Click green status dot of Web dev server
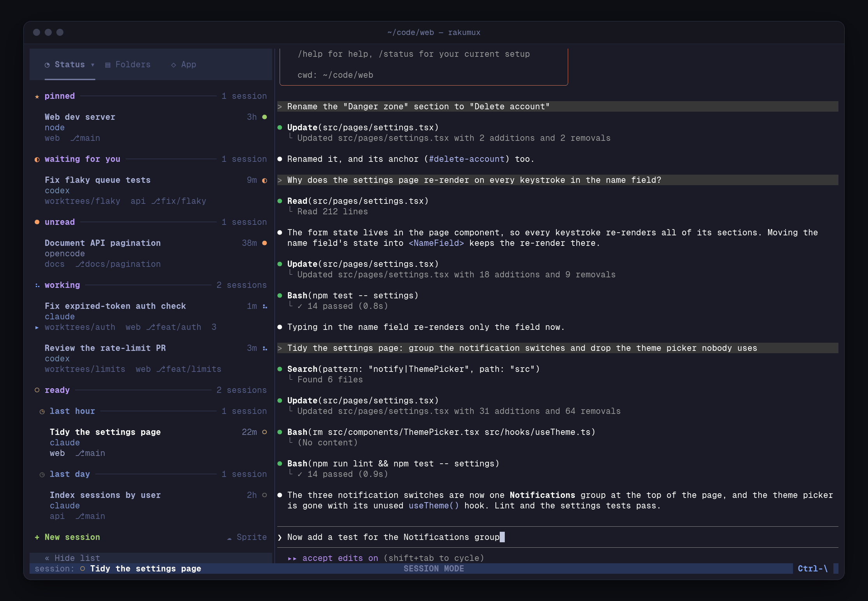This screenshot has width=868, height=601. tap(264, 117)
